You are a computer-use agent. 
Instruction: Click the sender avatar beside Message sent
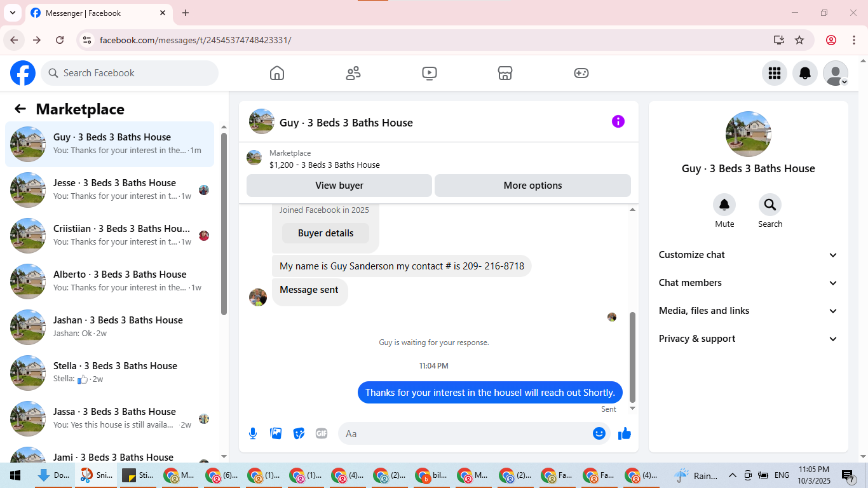click(258, 297)
